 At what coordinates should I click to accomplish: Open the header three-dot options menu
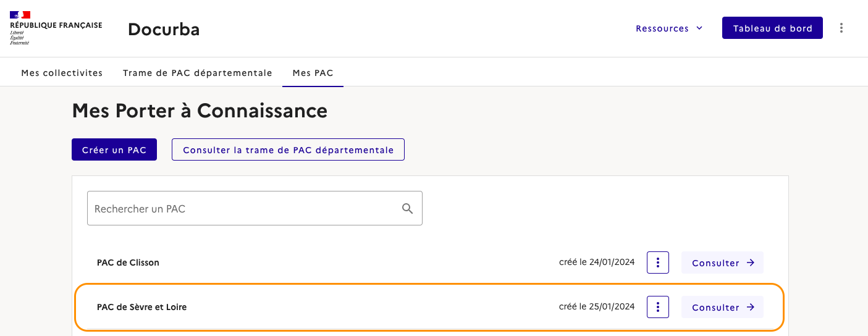tap(841, 28)
